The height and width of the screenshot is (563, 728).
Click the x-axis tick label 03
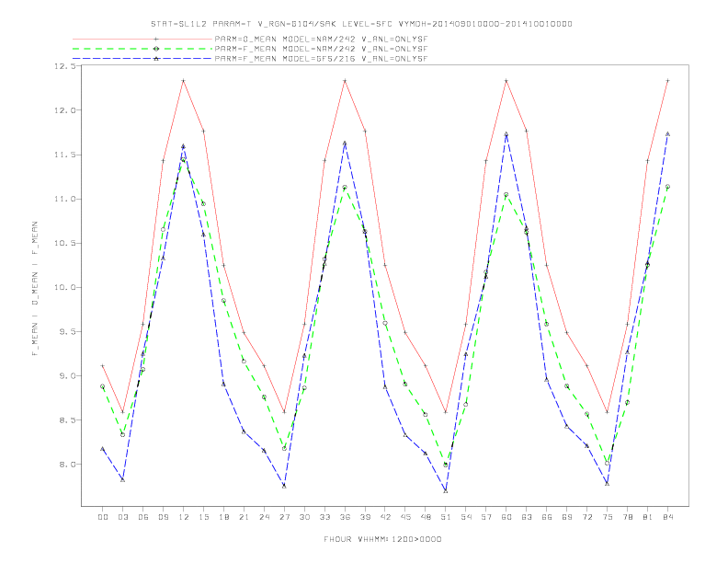coord(122,517)
